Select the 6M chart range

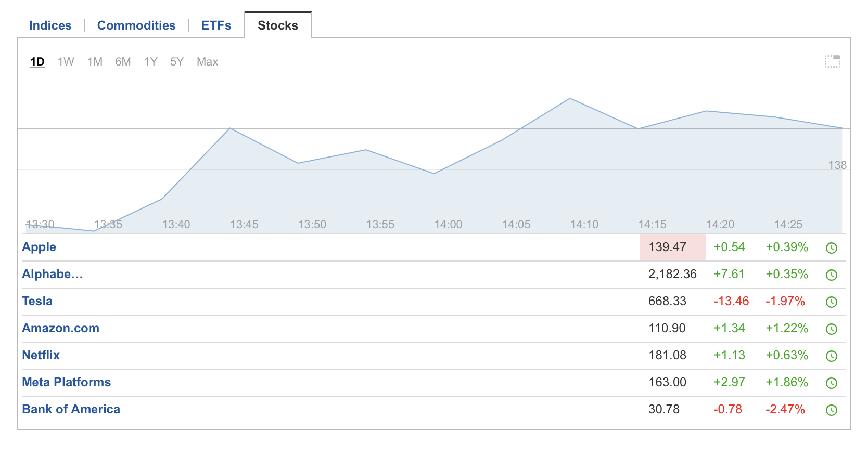(x=123, y=62)
